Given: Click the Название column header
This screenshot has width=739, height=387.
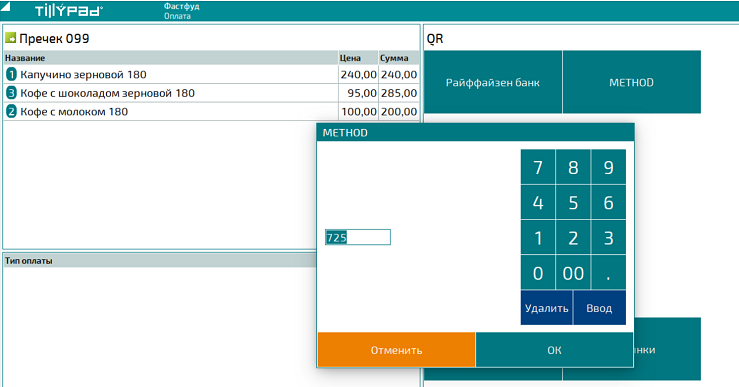Looking at the screenshot, I should click(171, 58).
